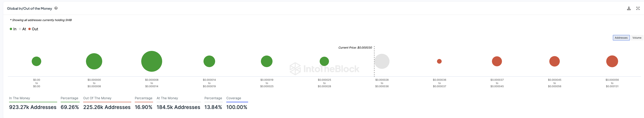Image resolution: width=644 pixels, height=118 pixels.
Task: Click the red bubble at $0.000037–$0.000045
Action: pyautogui.click(x=497, y=61)
